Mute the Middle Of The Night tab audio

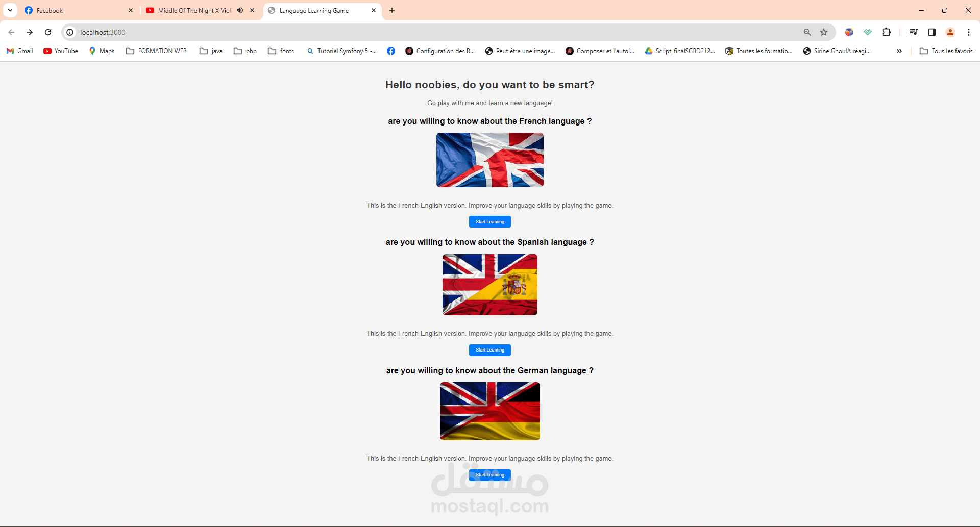pyautogui.click(x=240, y=10)
